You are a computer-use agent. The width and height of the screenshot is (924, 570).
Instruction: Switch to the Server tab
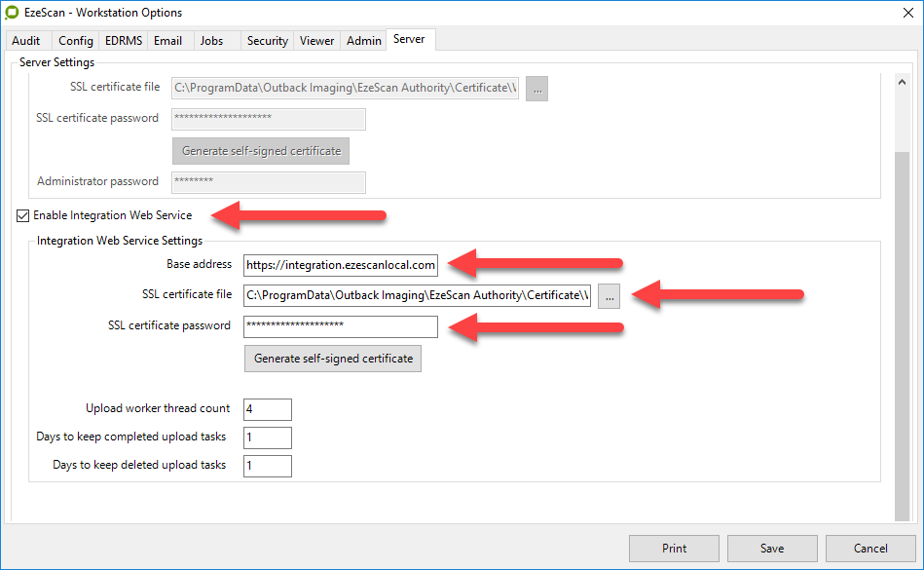[410, 40]
